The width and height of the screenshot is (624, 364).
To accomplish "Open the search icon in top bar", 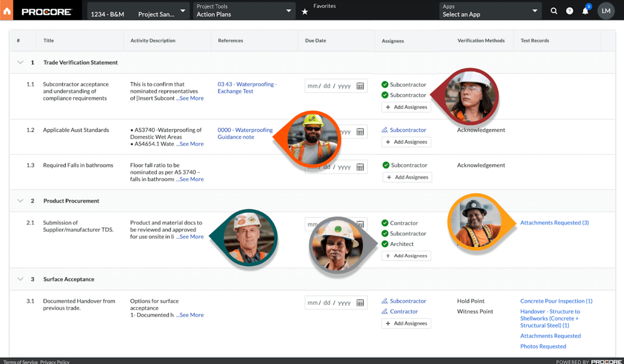I will [x=554, y=11].
